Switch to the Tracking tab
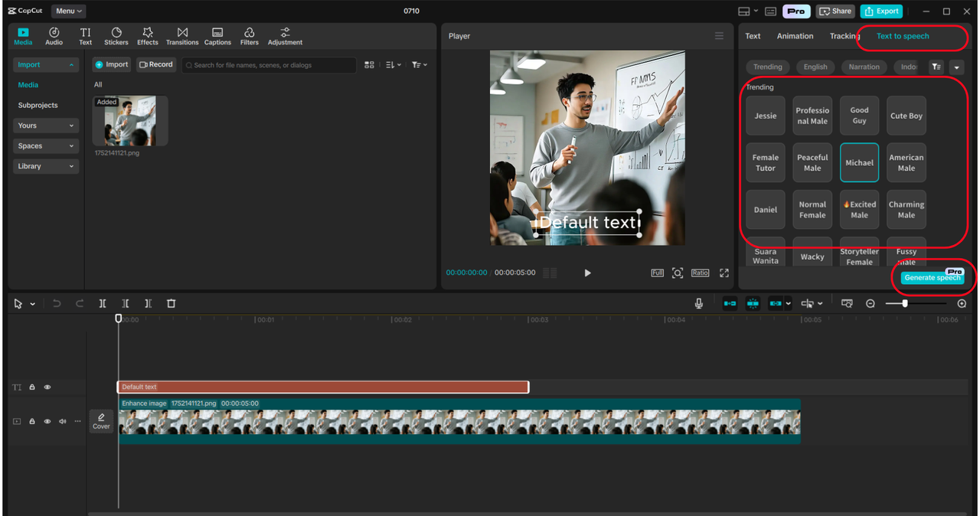This screenshot has width=980, height=516. (844, 36)
